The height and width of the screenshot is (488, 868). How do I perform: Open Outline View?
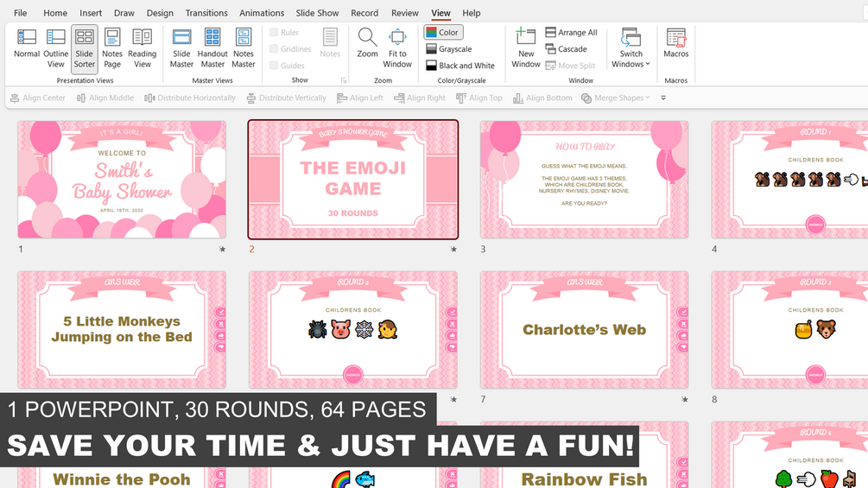tap(55, 48)
